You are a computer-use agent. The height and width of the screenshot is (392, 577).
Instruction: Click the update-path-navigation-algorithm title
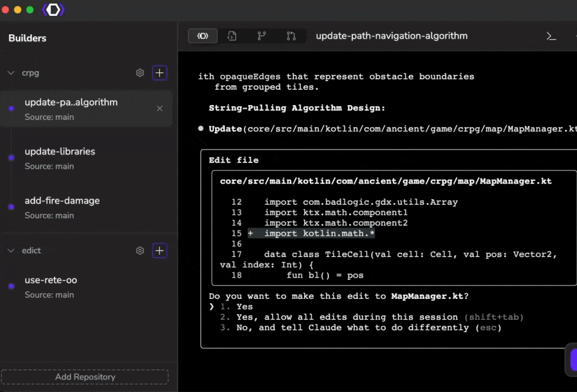(391, 36)
